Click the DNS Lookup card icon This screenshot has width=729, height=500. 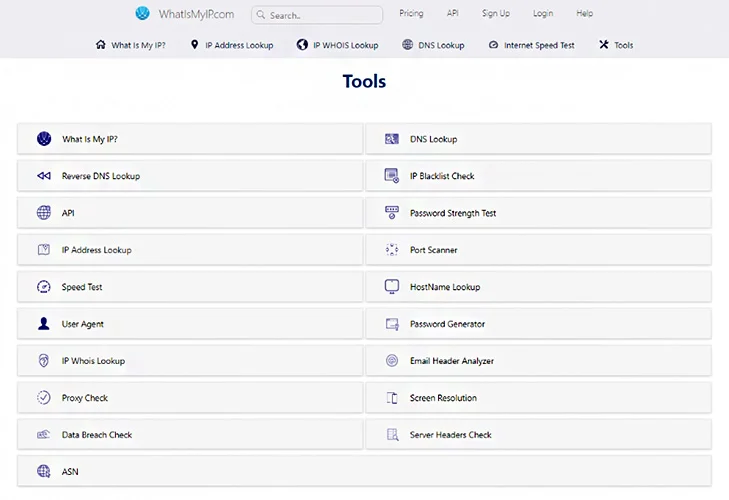(391, 139)
